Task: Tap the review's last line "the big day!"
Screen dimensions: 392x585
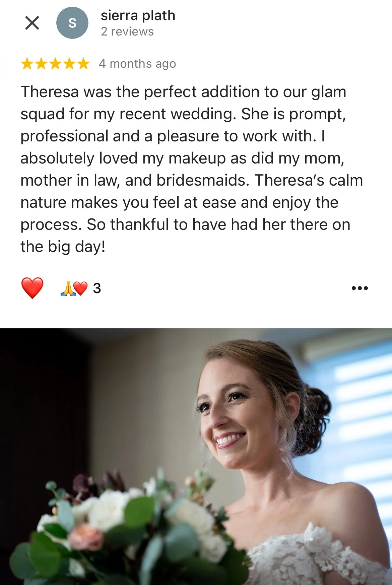Action: pyautogui.click(x=63, y=247)
